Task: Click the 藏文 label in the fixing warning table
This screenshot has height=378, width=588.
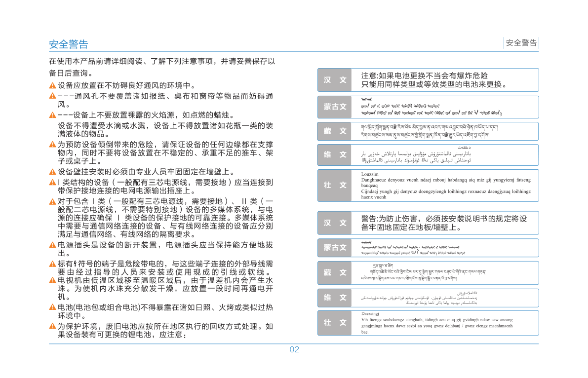Action: click(x=335, y=272)
